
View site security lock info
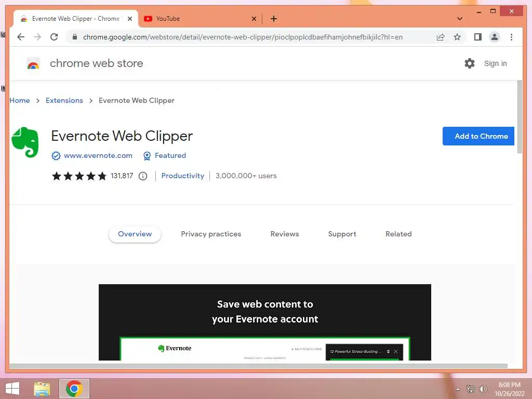pos(75,37)
